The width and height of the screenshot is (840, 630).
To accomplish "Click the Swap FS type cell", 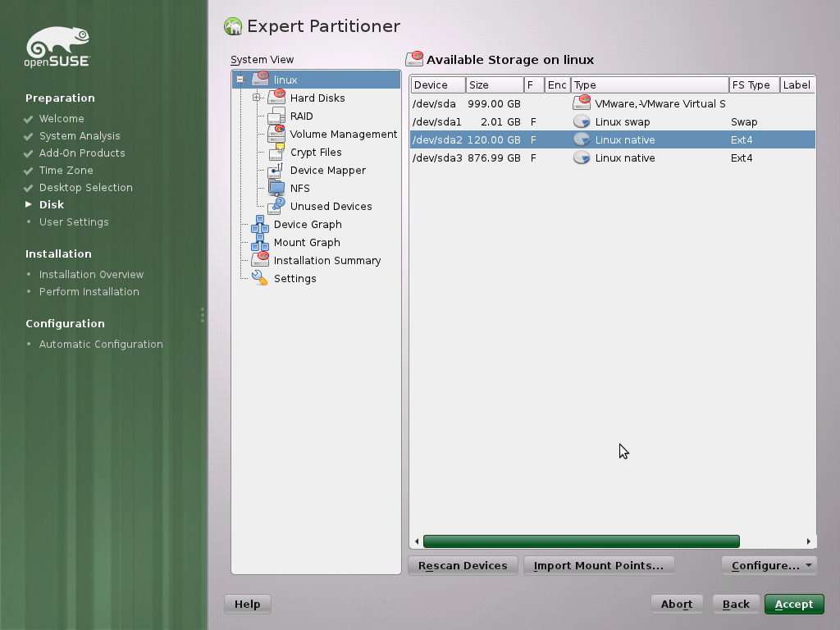I will tap(743, 122).
